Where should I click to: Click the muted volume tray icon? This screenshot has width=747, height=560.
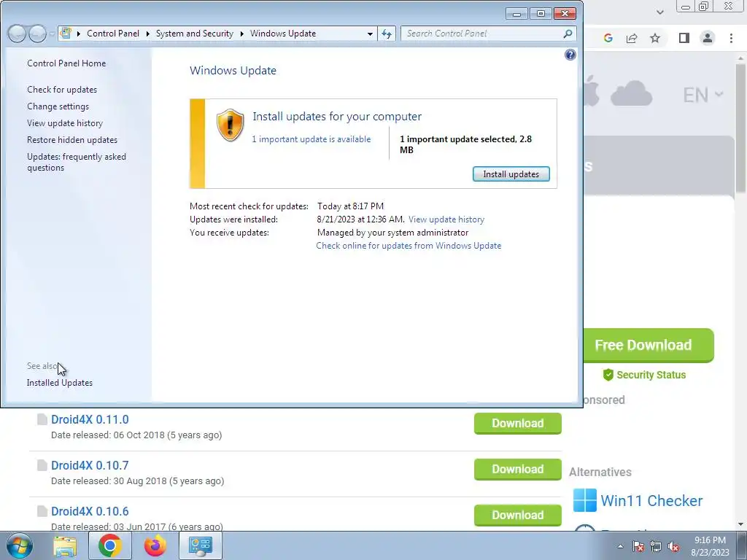673,546
